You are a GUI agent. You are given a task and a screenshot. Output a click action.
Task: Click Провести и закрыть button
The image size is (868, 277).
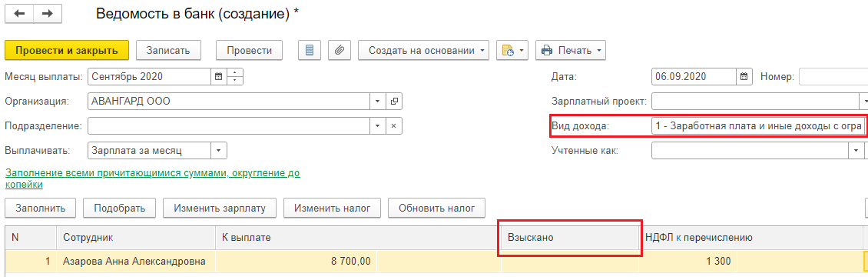[x=66, y=50]
